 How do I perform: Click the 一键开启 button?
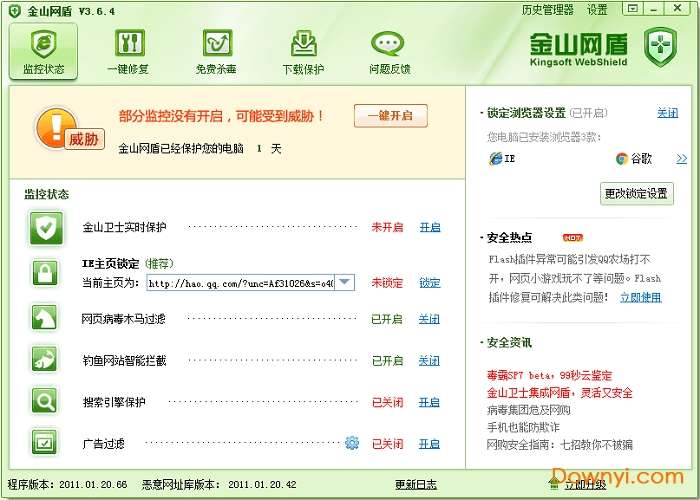[x=391, y=116]
